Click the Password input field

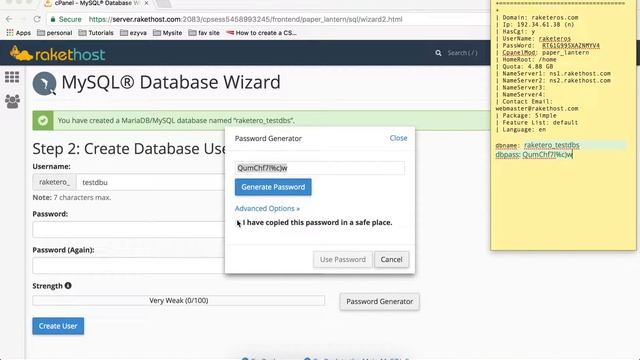[x=129, y=230]
